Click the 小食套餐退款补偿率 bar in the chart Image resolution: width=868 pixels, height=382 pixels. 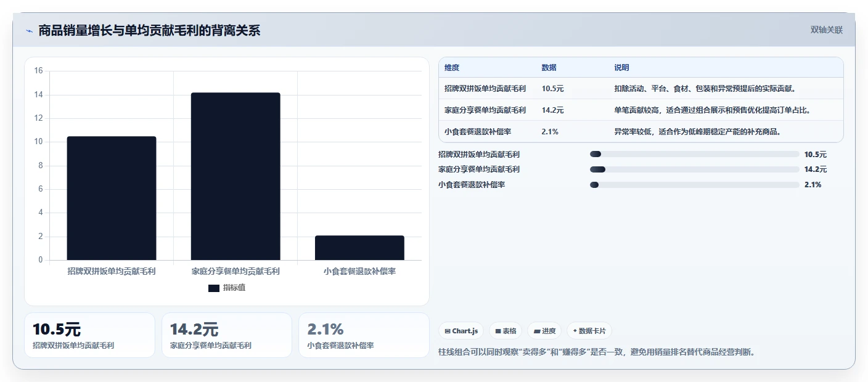pos(359,248)
